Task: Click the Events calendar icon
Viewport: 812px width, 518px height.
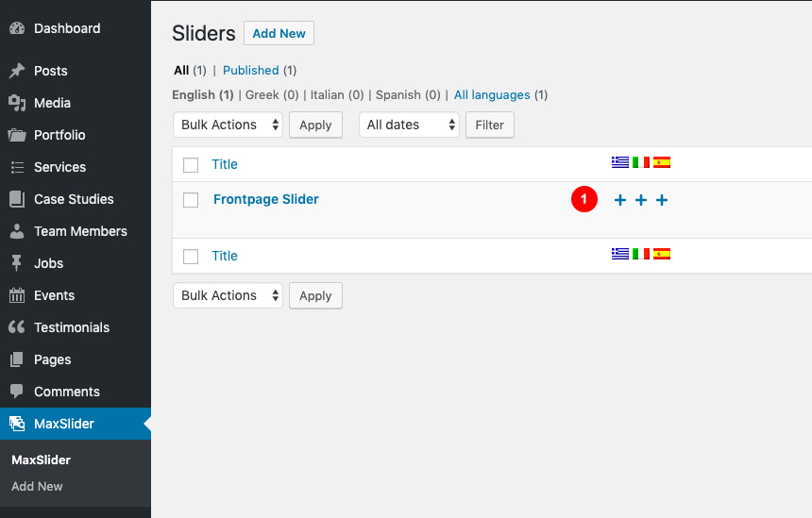Action: (x=17, y=295)
